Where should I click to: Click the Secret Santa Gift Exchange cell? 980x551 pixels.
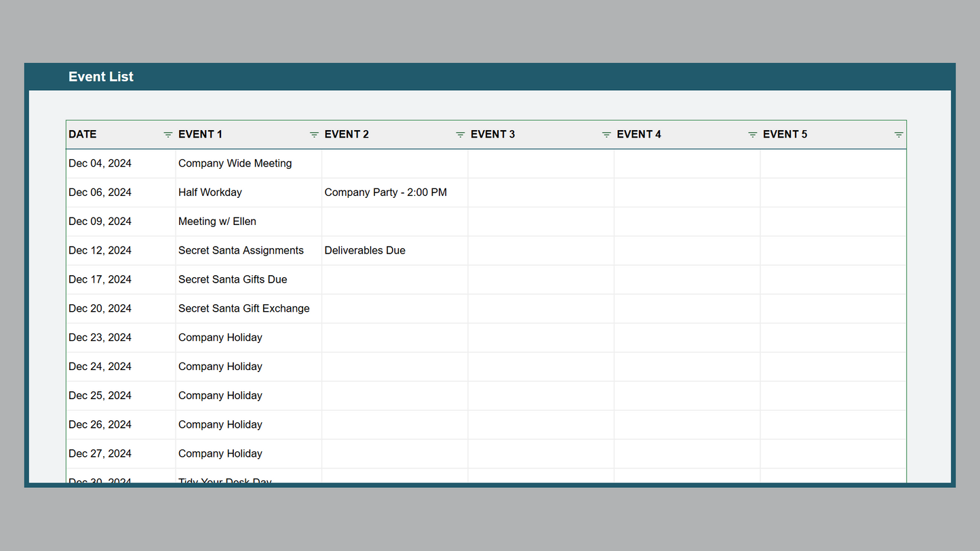(x=243, y=308)
